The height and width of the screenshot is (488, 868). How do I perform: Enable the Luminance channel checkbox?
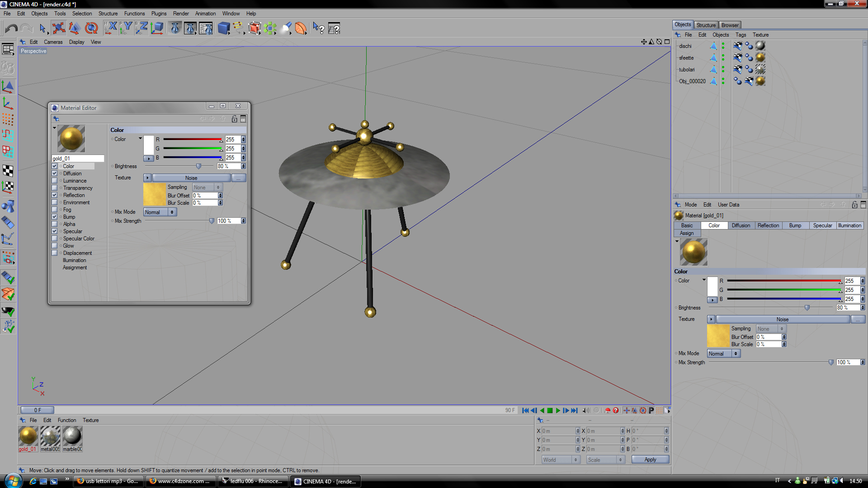click(55, 181)
